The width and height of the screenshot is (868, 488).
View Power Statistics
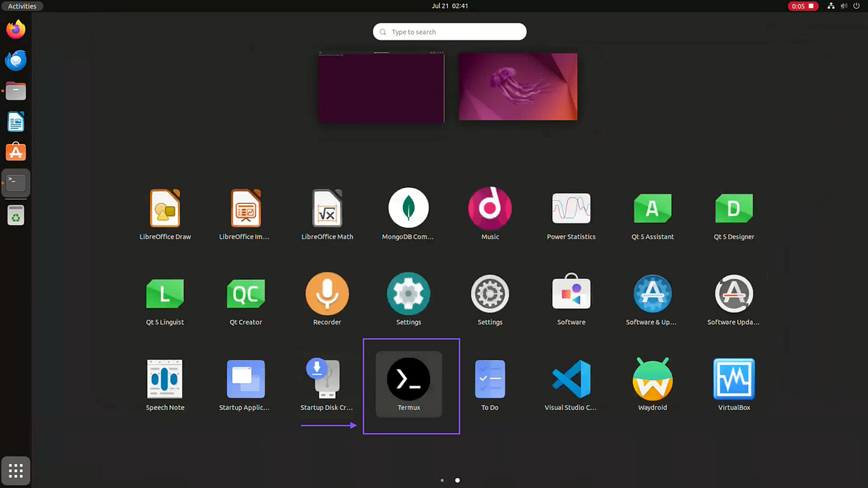tap(571, 207)
